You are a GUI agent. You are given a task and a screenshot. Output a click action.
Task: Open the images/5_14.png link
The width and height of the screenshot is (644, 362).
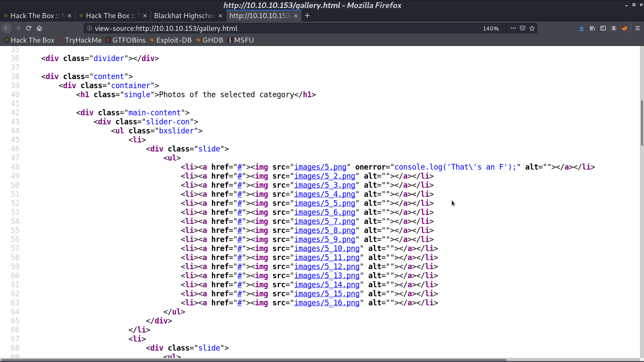click(327, 285)
